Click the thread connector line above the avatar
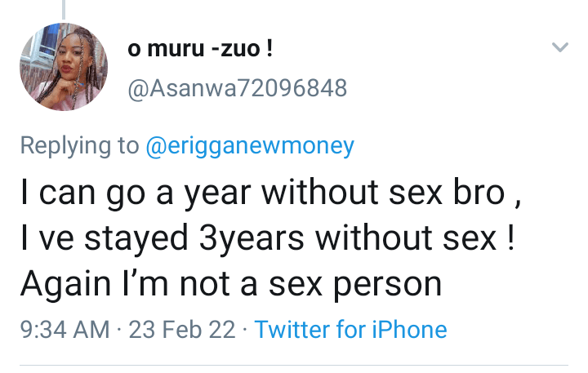Viewport: 588px width, 373px height. pyautogui.click(x=61, y=7)
